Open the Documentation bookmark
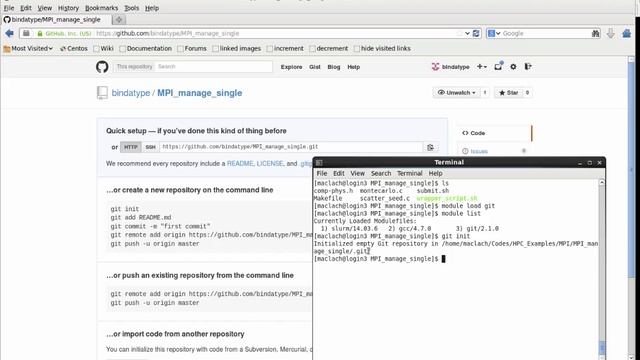The height and width of the screenshot is (360, 640). click(145, 49)
